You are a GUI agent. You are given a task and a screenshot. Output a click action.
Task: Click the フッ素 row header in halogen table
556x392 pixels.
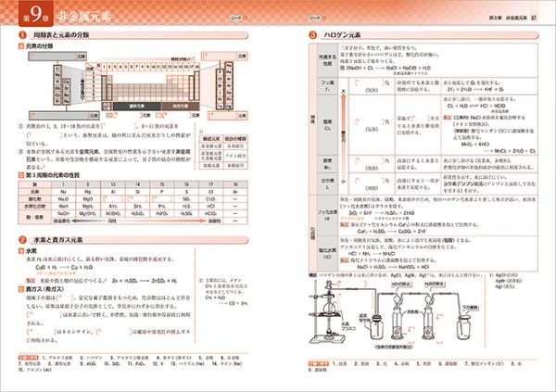(x=327, y=86)
